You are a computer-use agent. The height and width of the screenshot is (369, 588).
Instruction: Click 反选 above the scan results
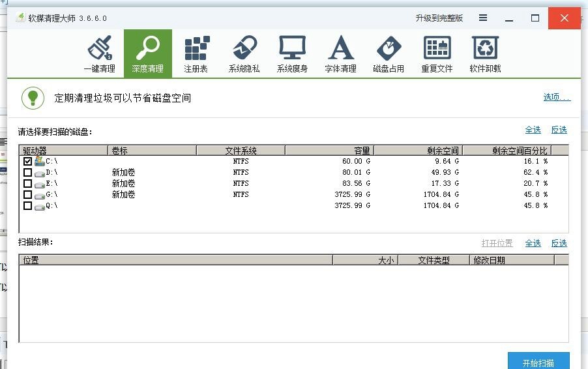click(559, 243)
